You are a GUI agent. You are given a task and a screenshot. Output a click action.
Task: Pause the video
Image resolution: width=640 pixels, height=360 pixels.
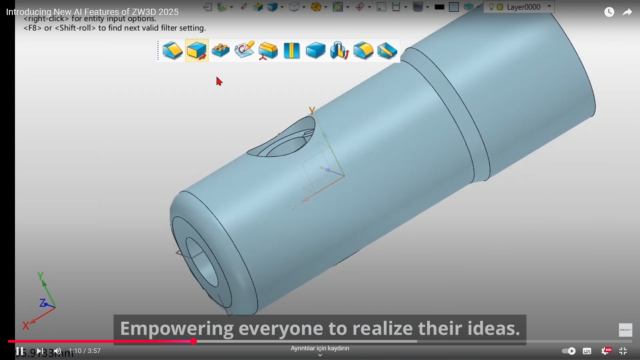[x=20, y=351]
